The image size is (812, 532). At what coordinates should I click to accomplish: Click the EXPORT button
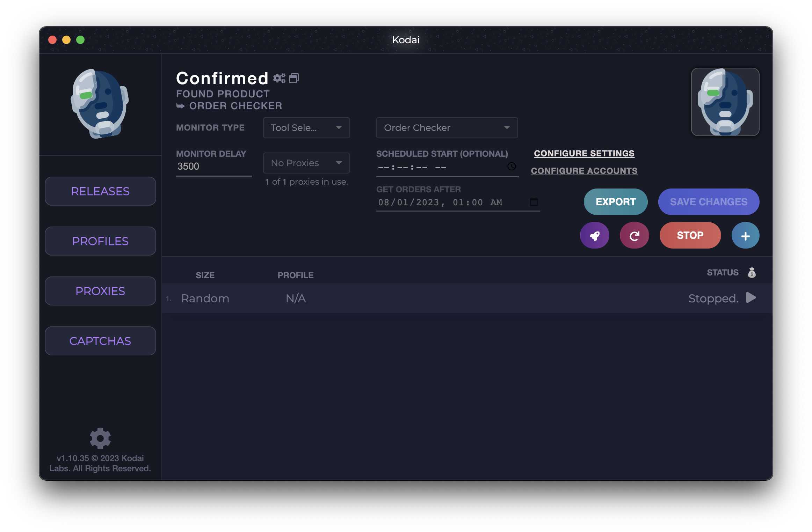click(616, 202)
